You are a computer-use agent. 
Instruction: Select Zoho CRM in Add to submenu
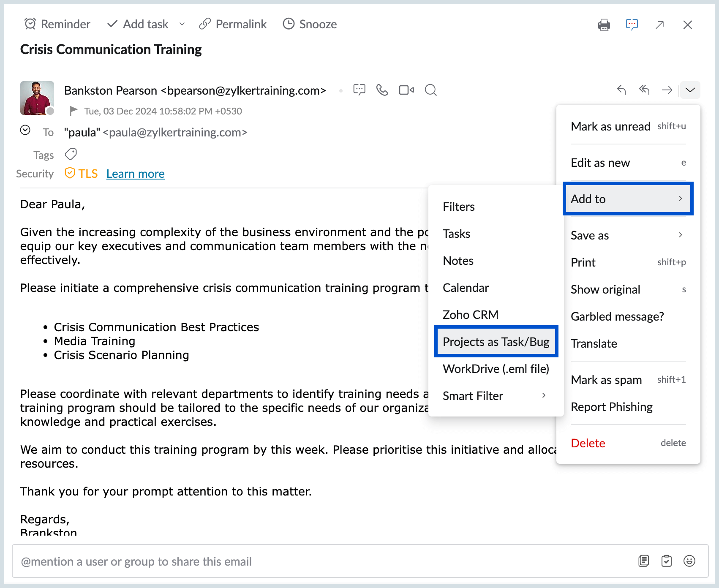470,315
